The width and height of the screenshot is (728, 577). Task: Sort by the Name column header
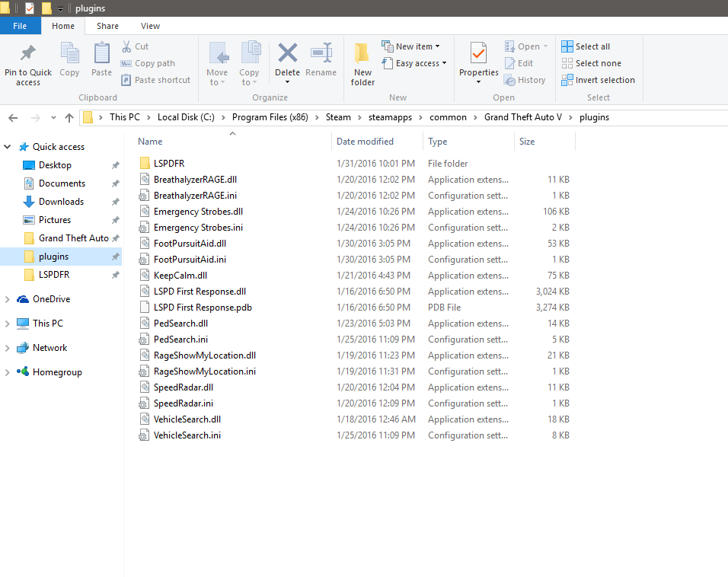point(232,142)
